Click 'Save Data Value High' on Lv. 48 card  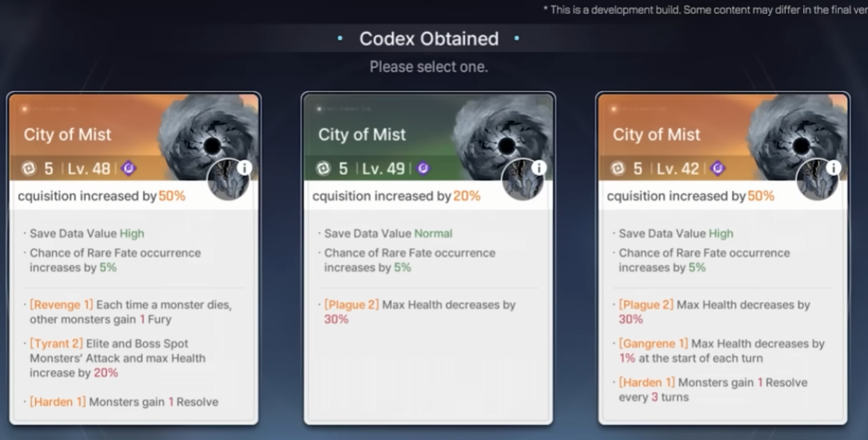point(87,234)
